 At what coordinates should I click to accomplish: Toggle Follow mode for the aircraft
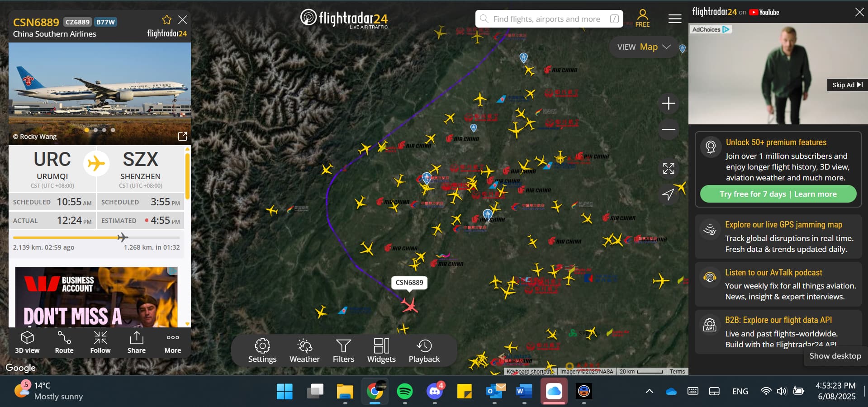[100, 342]
